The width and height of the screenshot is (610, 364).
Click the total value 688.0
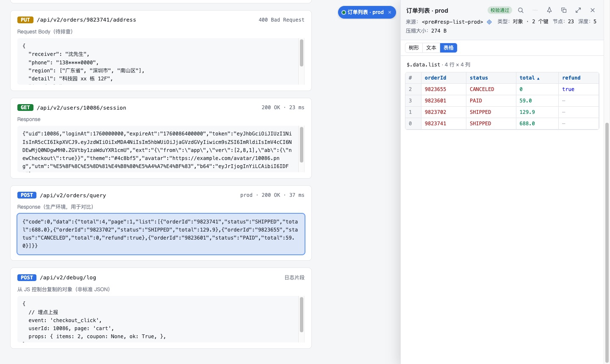click(527, 124)
